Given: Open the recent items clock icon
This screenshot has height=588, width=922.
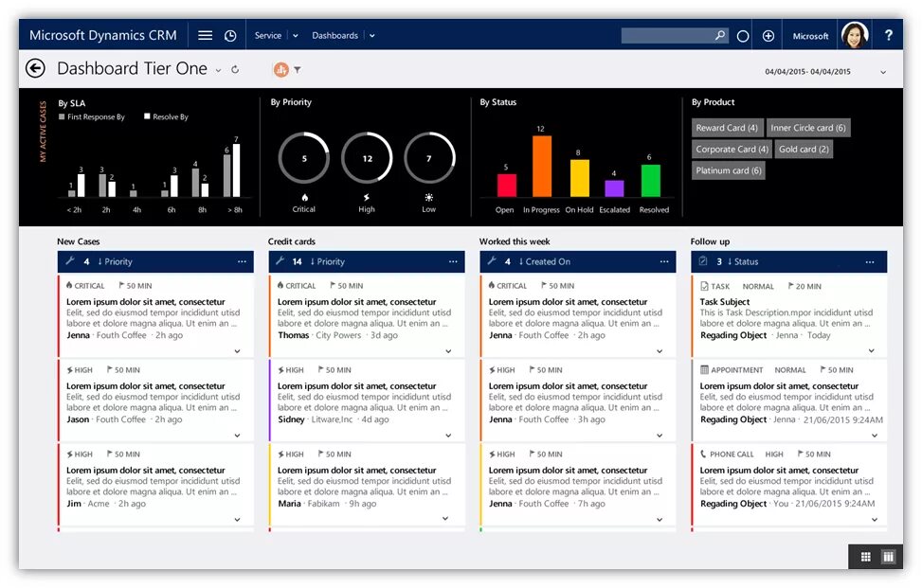Looking at the screenshot, I should [x=230, y=36].
